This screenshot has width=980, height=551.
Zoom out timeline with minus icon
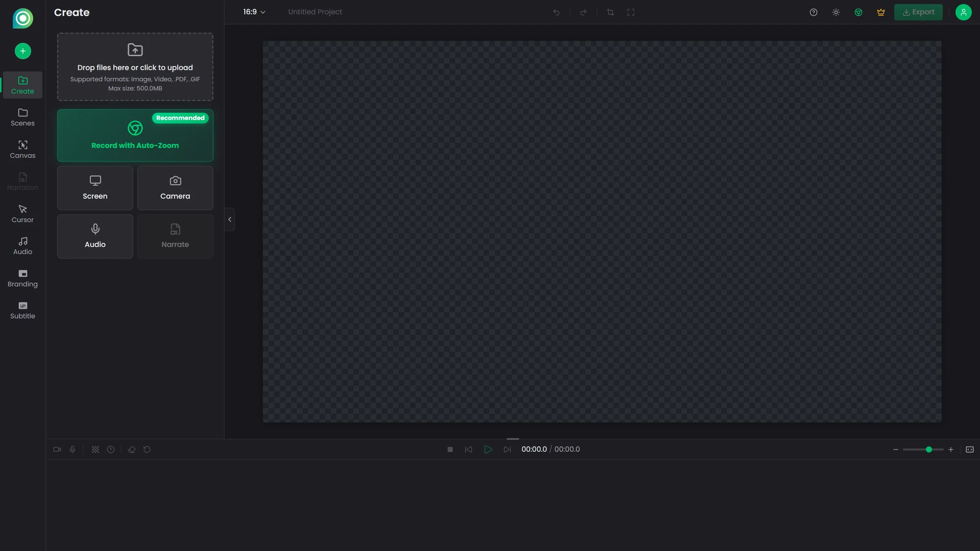pyautogui.click(x=896, y=450)
